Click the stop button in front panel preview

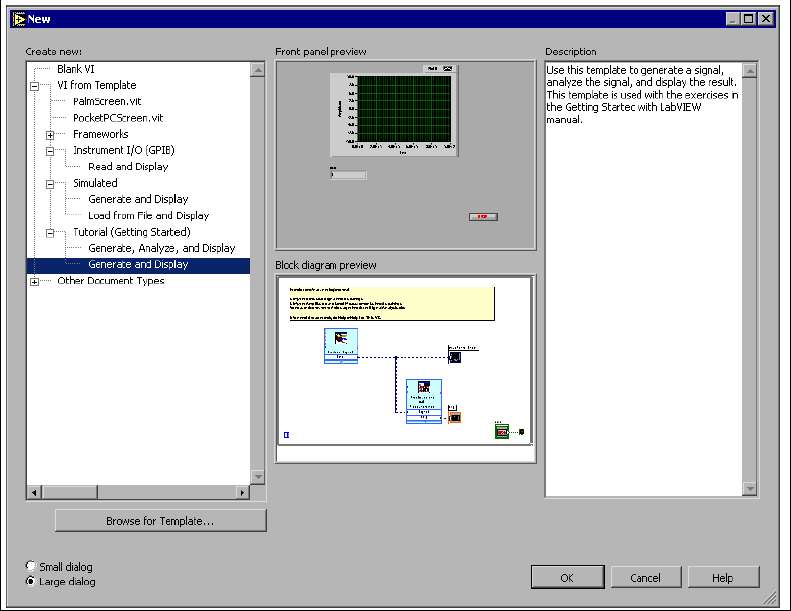483,216
